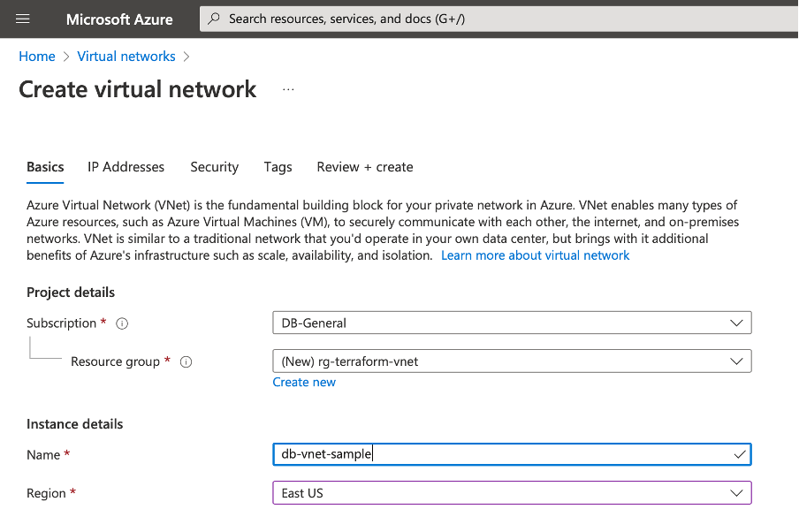Go to Review + create tab
This screenshot has width=799, height=532.
click(x=365, y=167)
